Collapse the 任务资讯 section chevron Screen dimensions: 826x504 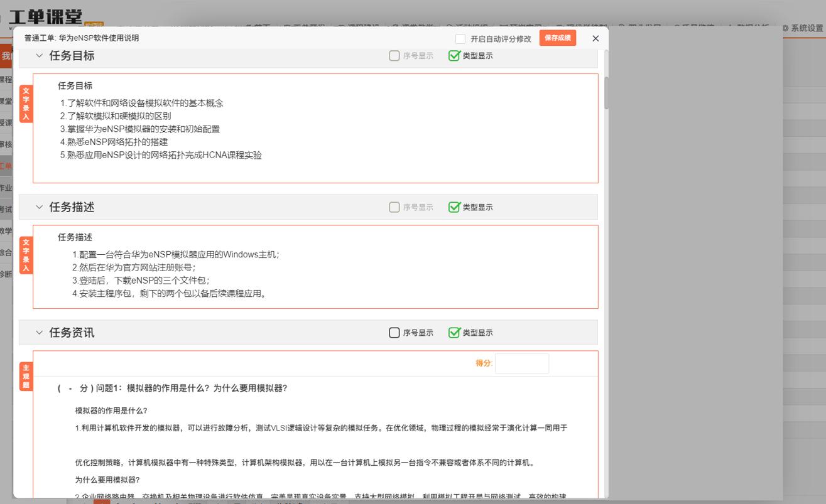pos(39,332)
